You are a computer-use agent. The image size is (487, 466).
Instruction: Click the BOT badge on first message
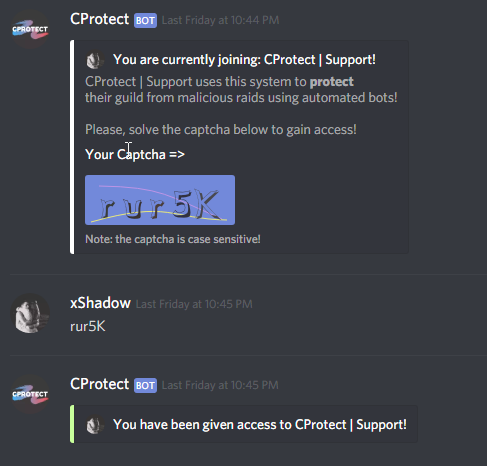point(145,20)
